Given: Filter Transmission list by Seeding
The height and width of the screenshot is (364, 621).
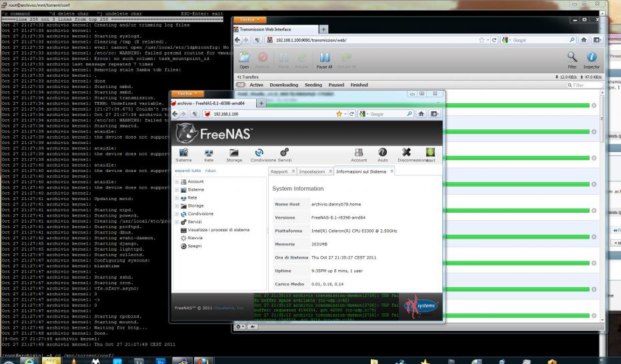Looking at the screenshot, I should (x=314, y=85).
